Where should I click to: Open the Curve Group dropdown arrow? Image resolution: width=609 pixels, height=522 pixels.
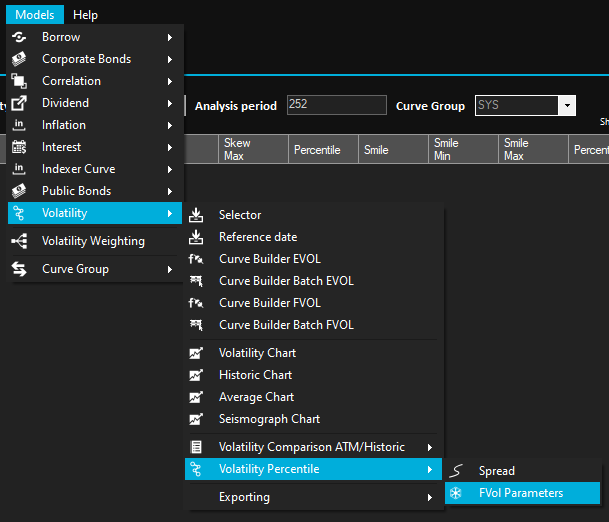(567, 106)
